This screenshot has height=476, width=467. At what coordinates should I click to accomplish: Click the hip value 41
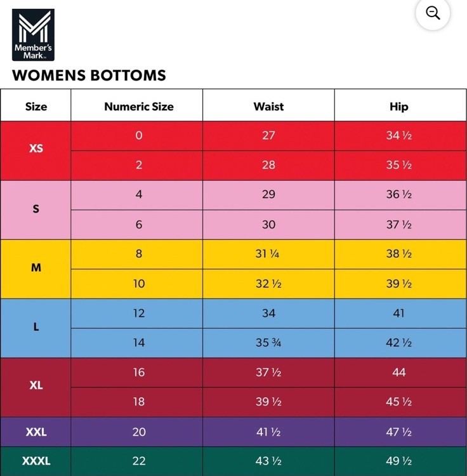[x=398, y=313]
